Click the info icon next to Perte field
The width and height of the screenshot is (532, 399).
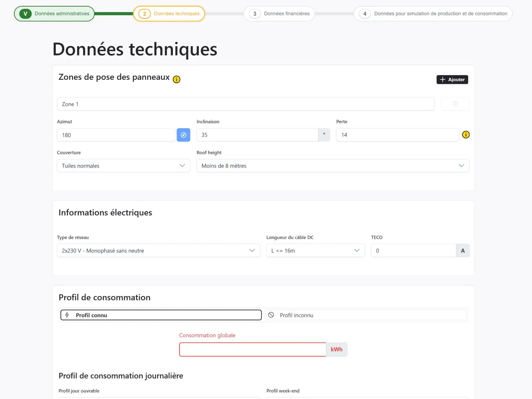tap(465, 135)
